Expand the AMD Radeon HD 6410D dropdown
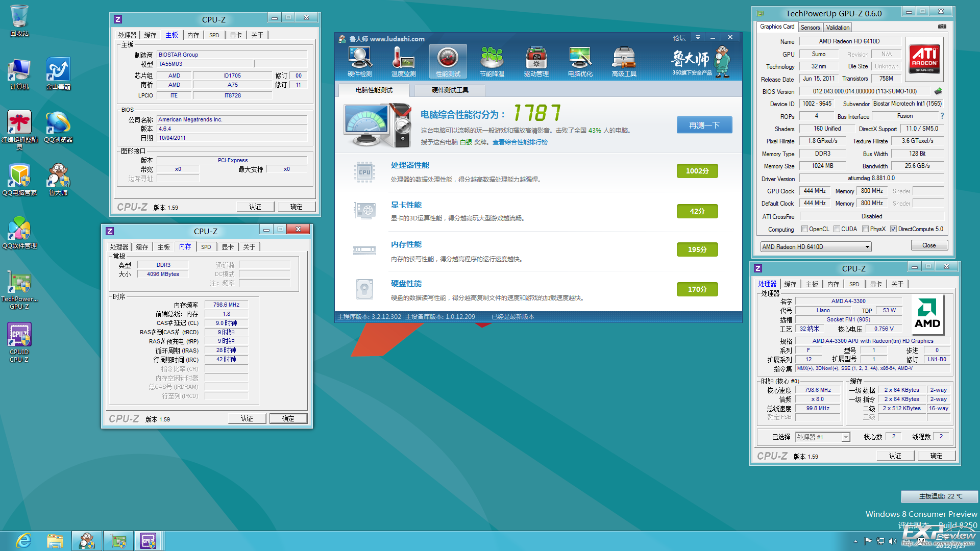Screen dimensions: 980x551 (816, 247)
